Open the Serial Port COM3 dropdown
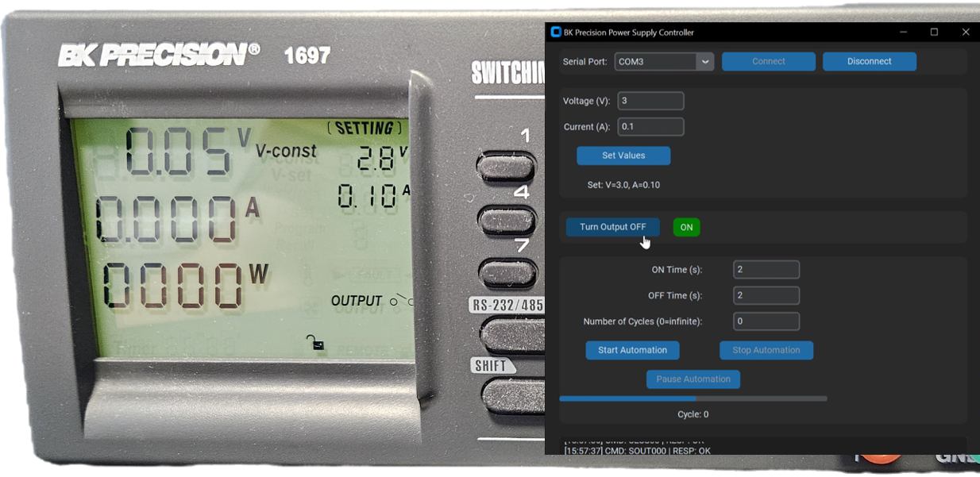Screen dimensions: 980x477 (x=664, y=61)
